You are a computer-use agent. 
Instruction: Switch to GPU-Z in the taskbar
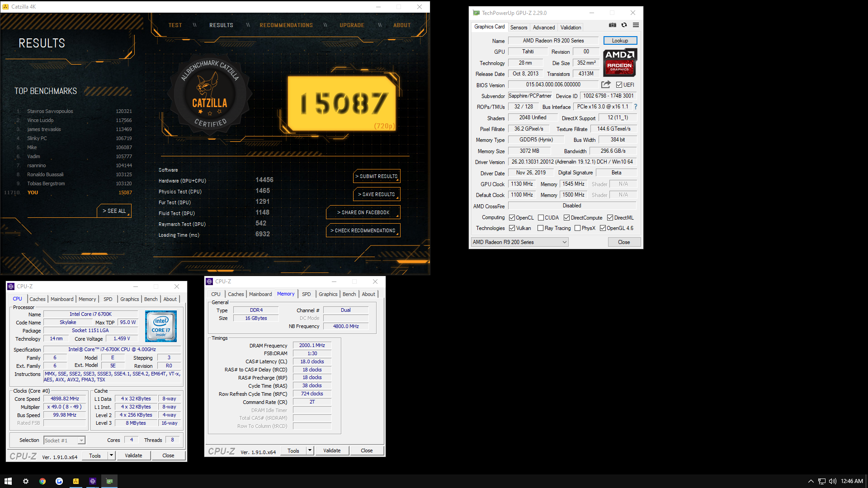pos(109,481)
